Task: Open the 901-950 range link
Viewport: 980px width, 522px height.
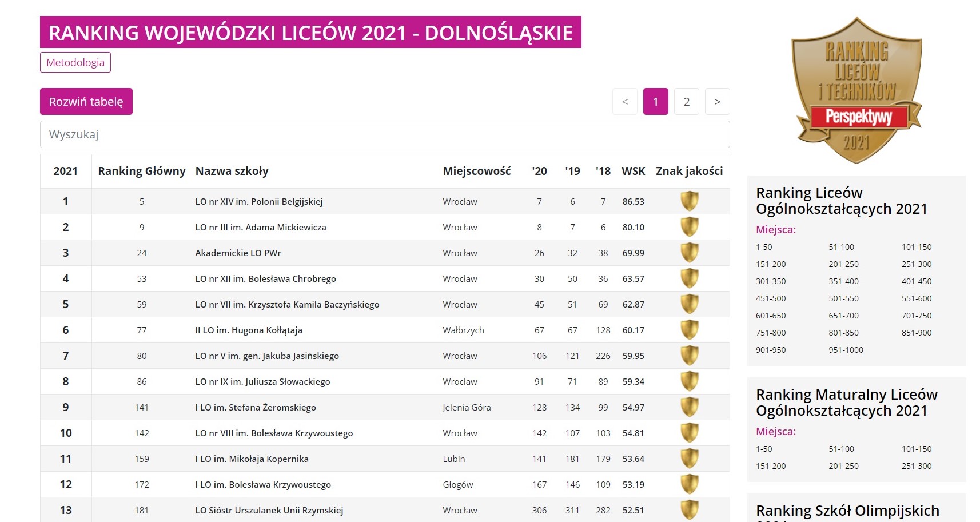Action: point(770,349)
